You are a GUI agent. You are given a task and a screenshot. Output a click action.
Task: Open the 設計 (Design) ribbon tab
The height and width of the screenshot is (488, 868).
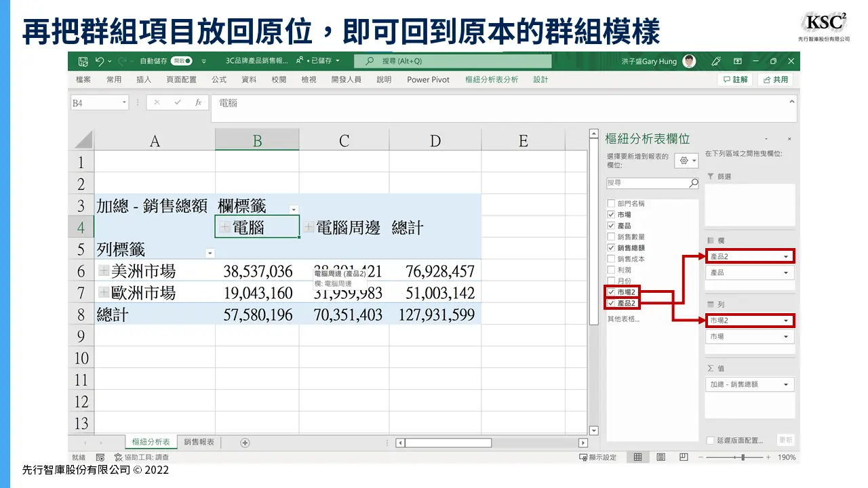pyautogui.click(x=540, y=79)
